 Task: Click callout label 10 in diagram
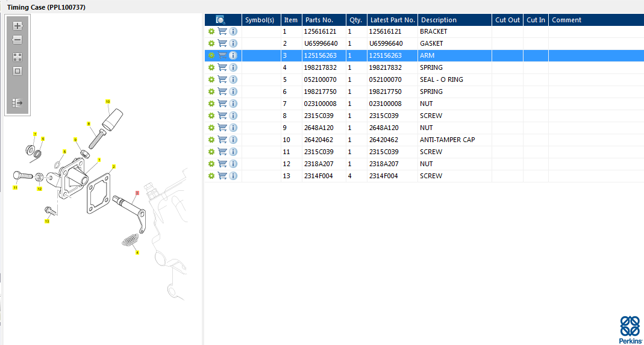pos(108,102)
